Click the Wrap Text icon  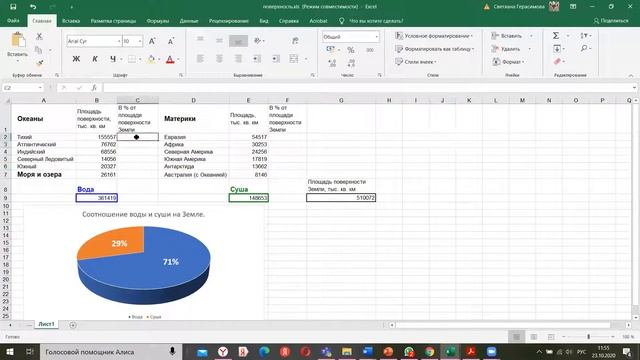point(295,40)
